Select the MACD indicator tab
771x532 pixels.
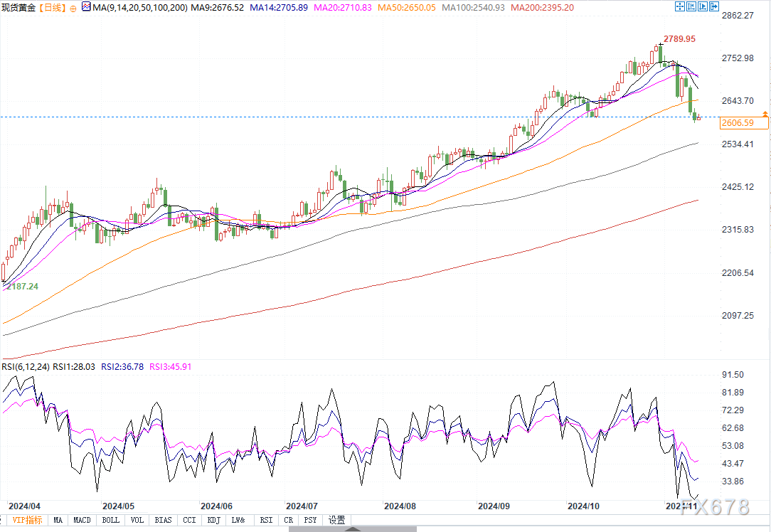(x=82, y=520)
